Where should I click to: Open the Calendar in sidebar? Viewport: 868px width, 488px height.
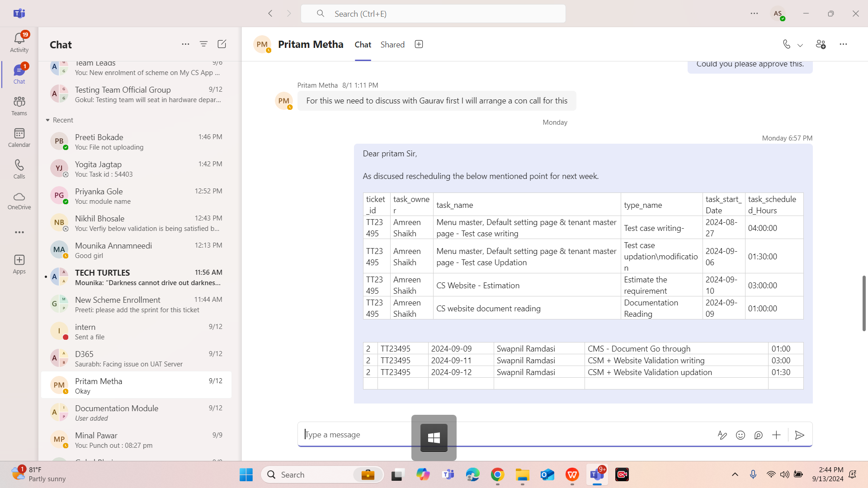click(x=19, y=137)
